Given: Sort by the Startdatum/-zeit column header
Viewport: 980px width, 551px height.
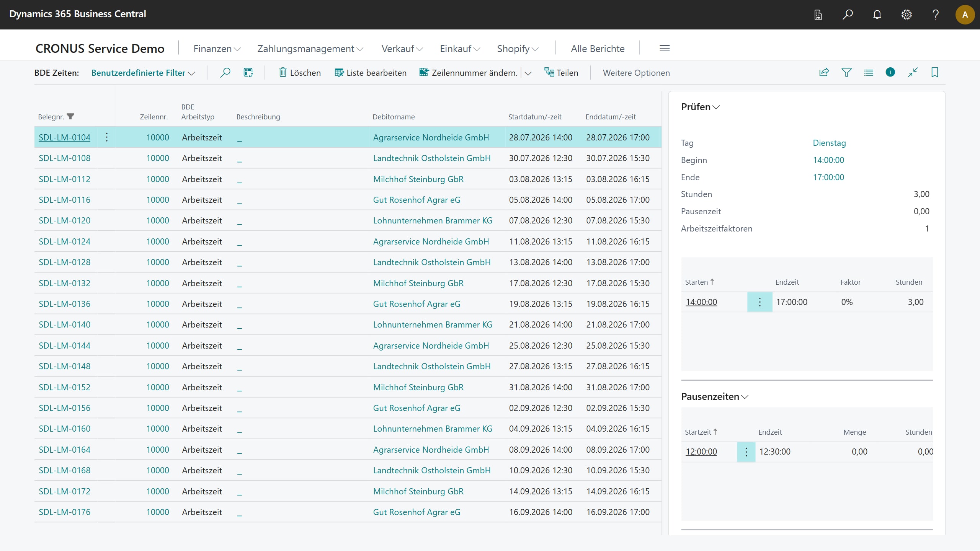Looking at the screenshot, I should tap(534, 117).
